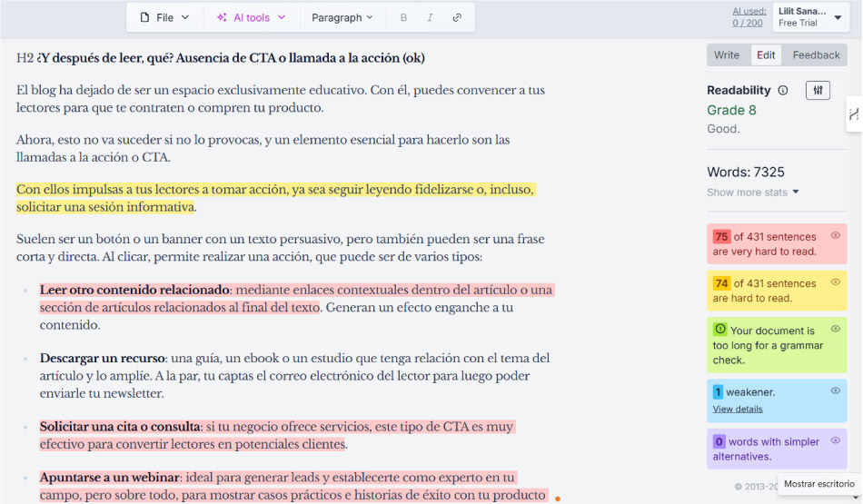Toggle visibility of grammar check highlights
This screenshot has height=504, width=863.
click(x=835, y=329)
